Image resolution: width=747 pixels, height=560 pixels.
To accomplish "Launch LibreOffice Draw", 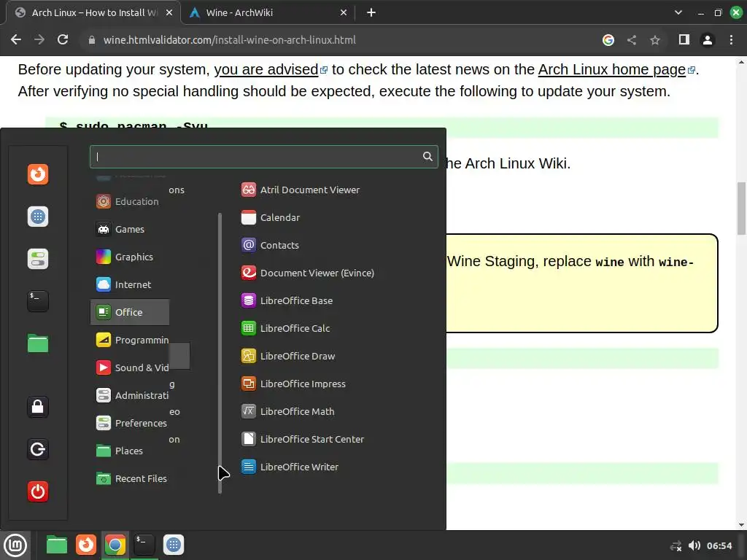I will (288, 355).
